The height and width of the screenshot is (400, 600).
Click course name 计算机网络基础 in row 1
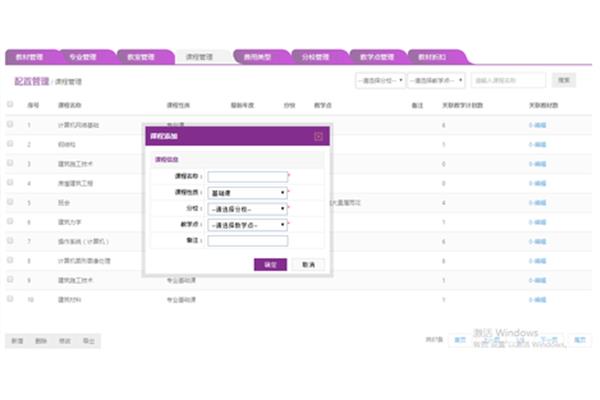[78, 125]
